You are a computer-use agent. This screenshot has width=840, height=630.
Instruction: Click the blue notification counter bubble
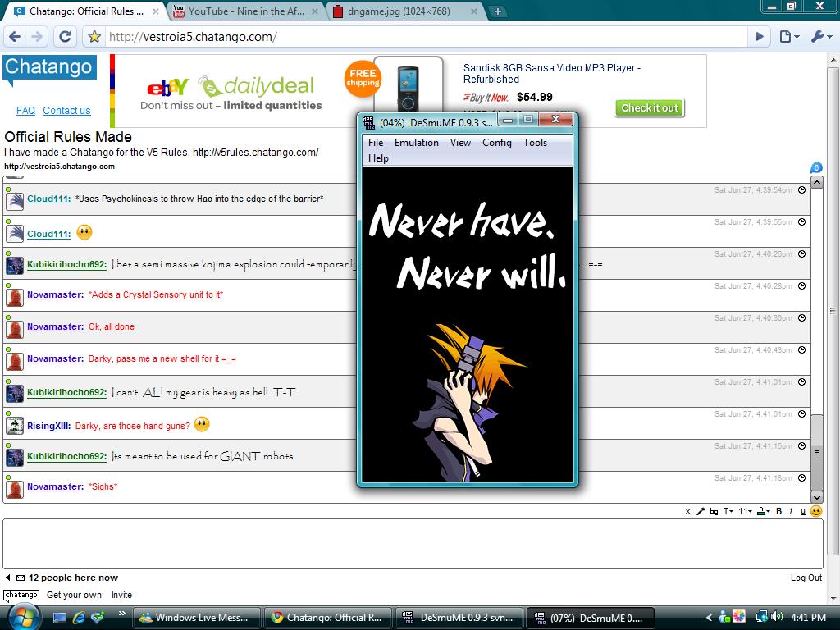coord(816,167)
